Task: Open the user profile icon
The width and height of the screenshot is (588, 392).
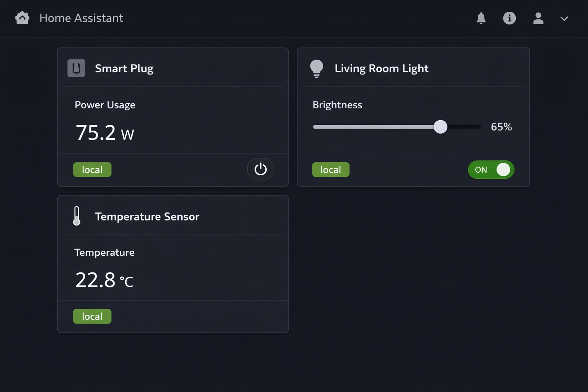Action: (x=538, y=18)
